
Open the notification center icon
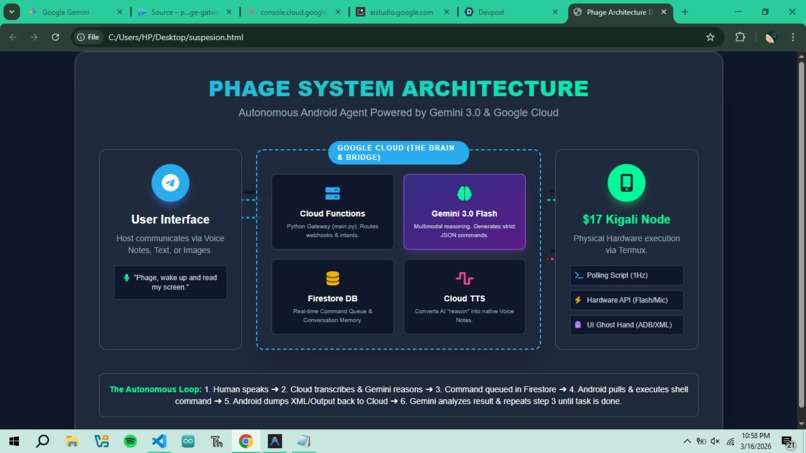coord(788,442)
